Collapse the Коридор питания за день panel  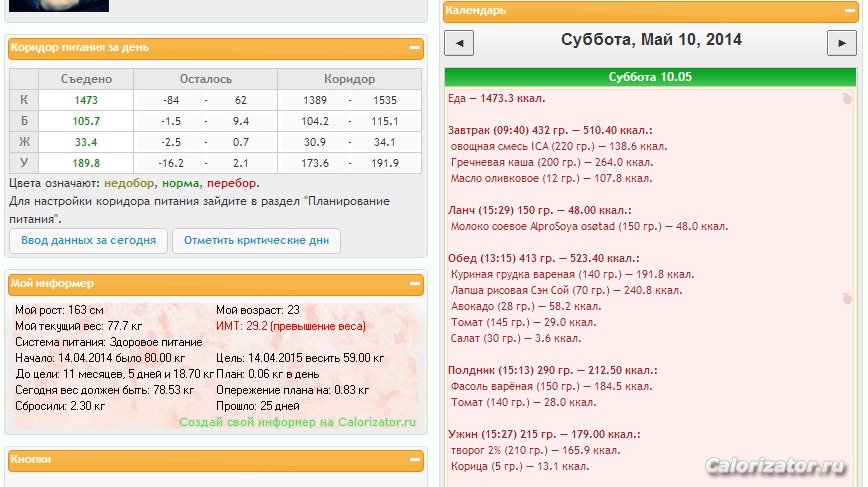[415, 48]
